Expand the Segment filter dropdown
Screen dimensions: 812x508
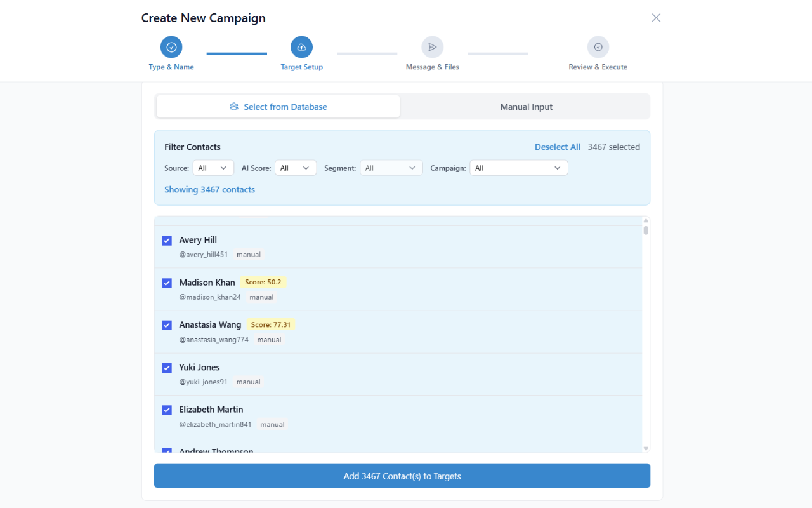click(x=391, y=168)
